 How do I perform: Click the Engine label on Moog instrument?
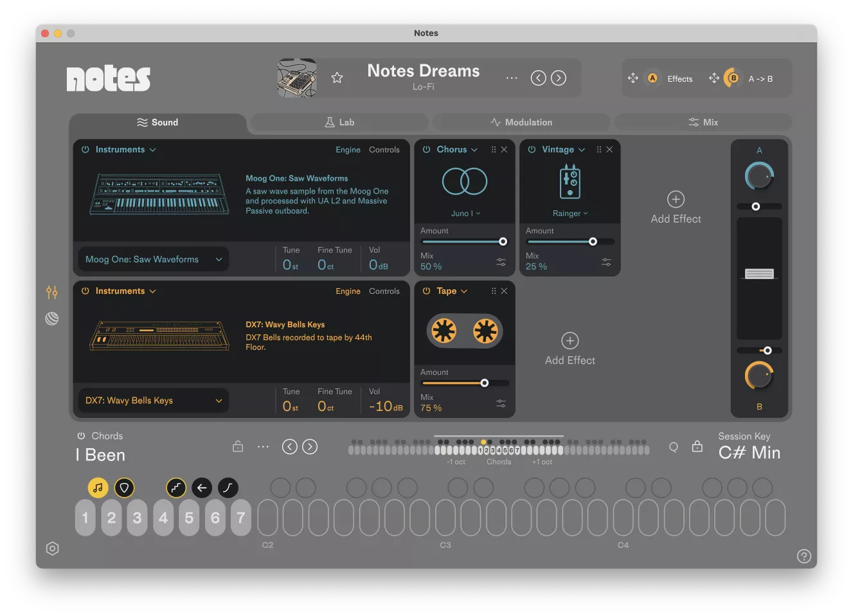(x=348, y=149)
